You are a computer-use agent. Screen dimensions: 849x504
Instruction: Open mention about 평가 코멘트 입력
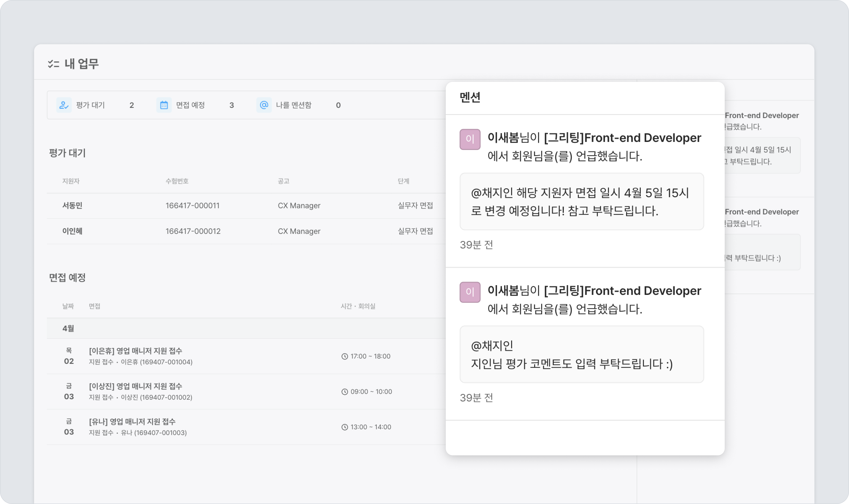pos(581,354)
